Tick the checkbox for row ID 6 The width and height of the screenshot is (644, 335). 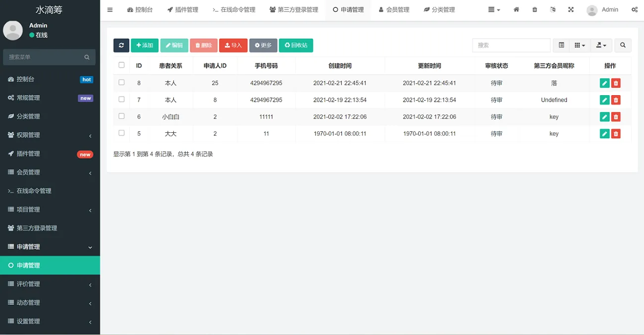point(121,116)
